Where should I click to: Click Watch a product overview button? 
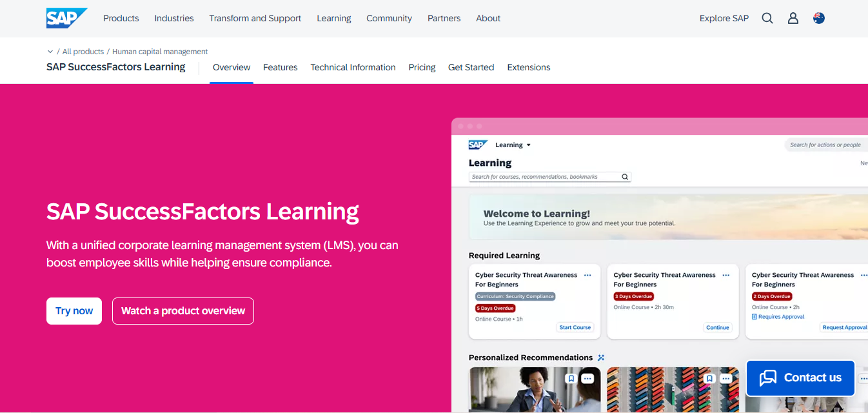183,311
